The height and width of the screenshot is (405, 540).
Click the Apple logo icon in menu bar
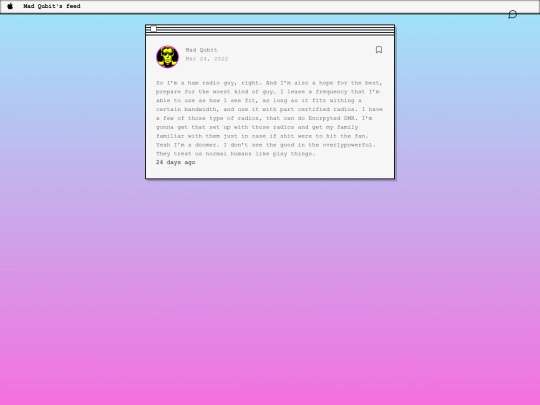click(x=10, y=6)
